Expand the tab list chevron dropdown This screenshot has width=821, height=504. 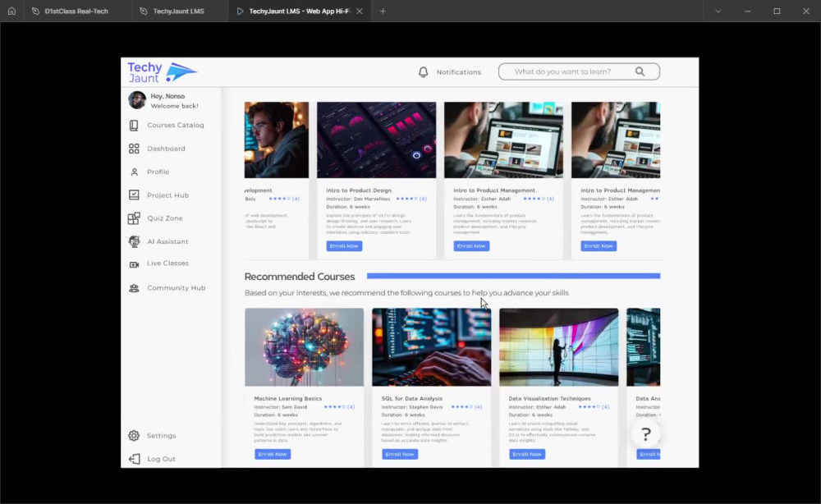[718, 11]
